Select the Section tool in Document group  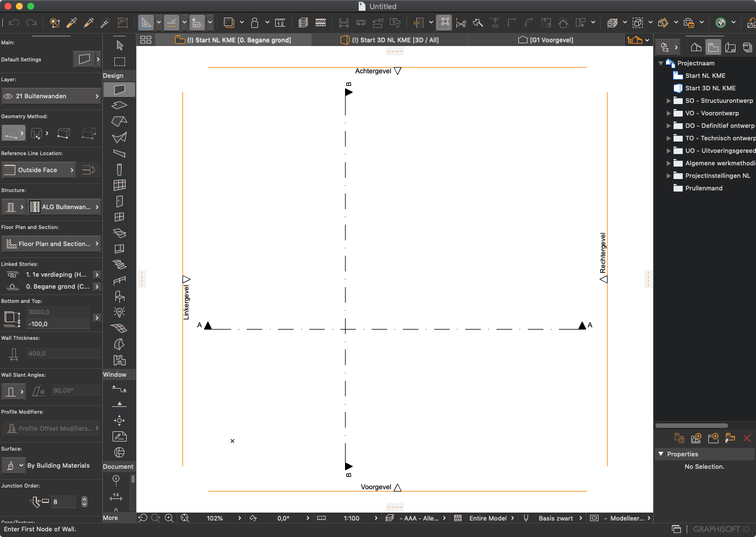(x=119, y=389)
